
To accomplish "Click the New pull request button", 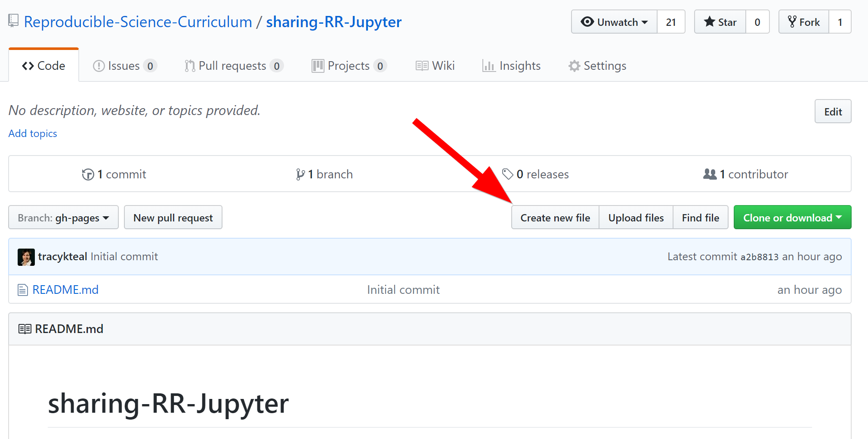I will (x=173, y=218).
